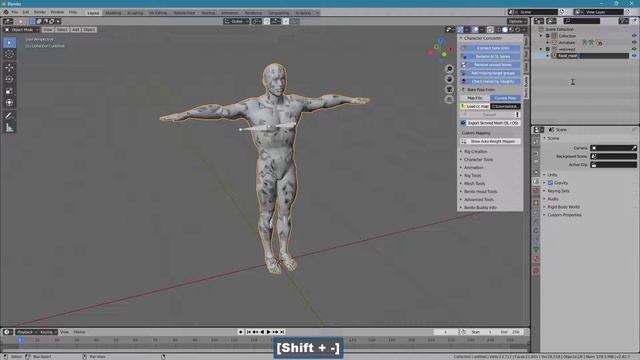640x360 pixels.
Task: Click the Load cc map button
Action: pyautogui.click(x=475, y=106)
